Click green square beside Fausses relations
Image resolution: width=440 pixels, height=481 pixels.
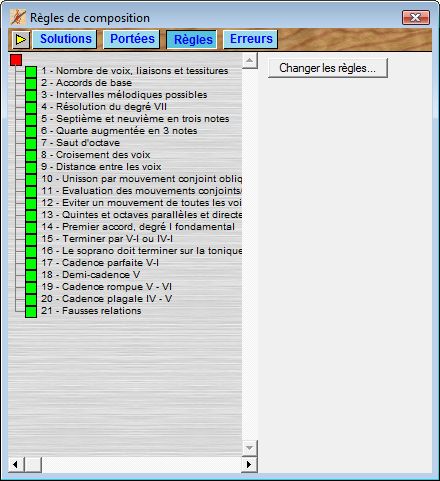pos(31,312)
